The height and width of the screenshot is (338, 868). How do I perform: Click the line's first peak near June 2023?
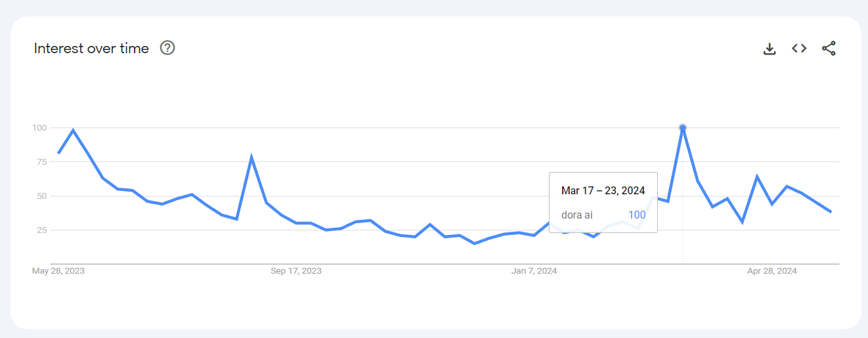click(73, 130)
